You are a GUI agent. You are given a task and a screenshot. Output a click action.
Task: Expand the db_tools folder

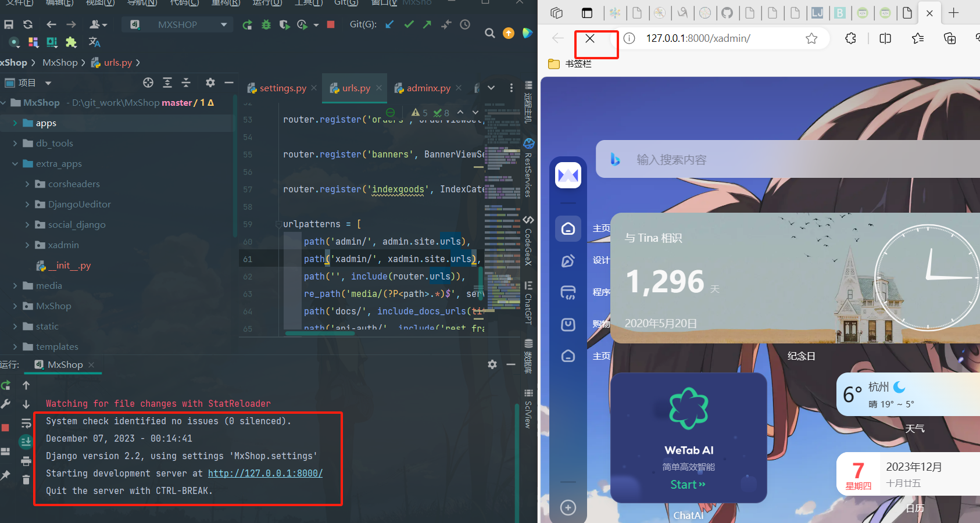tap(15, 144)
